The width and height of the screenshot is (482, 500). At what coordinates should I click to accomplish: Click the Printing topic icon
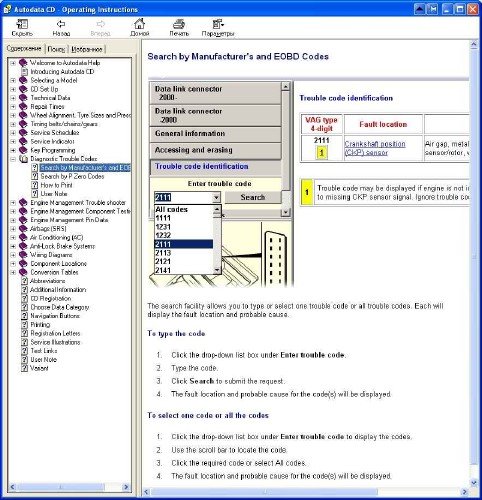(24, 324)
